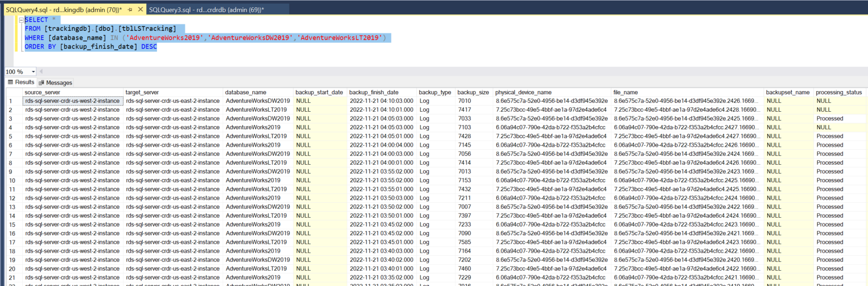
Task: Click [tblLSTracking] in the FROM clause
Action: (147, 29)
